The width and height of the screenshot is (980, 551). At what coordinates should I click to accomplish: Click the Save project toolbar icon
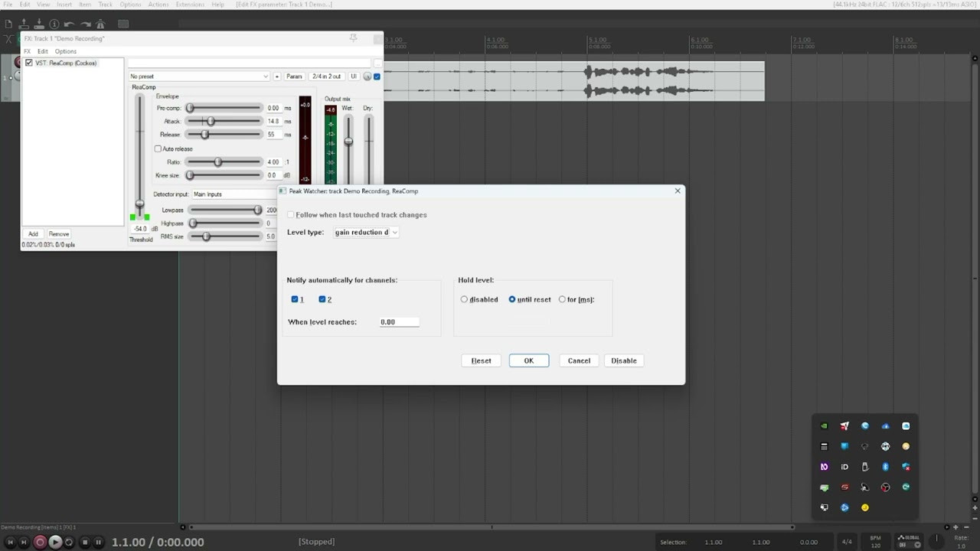pyautogui.click(x=39, y=24)
